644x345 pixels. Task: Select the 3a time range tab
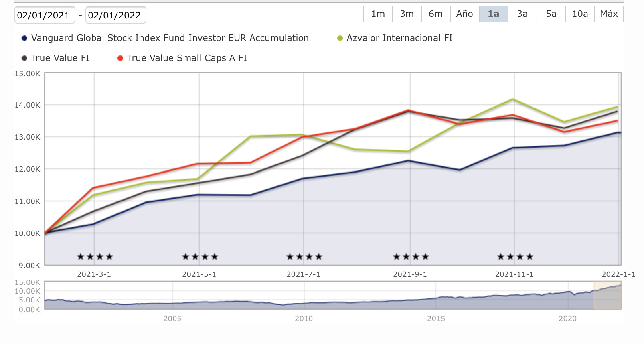522,14
